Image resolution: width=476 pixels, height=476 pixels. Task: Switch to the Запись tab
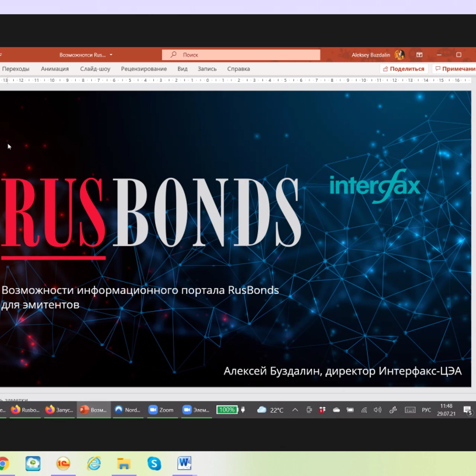coord(207,69)
